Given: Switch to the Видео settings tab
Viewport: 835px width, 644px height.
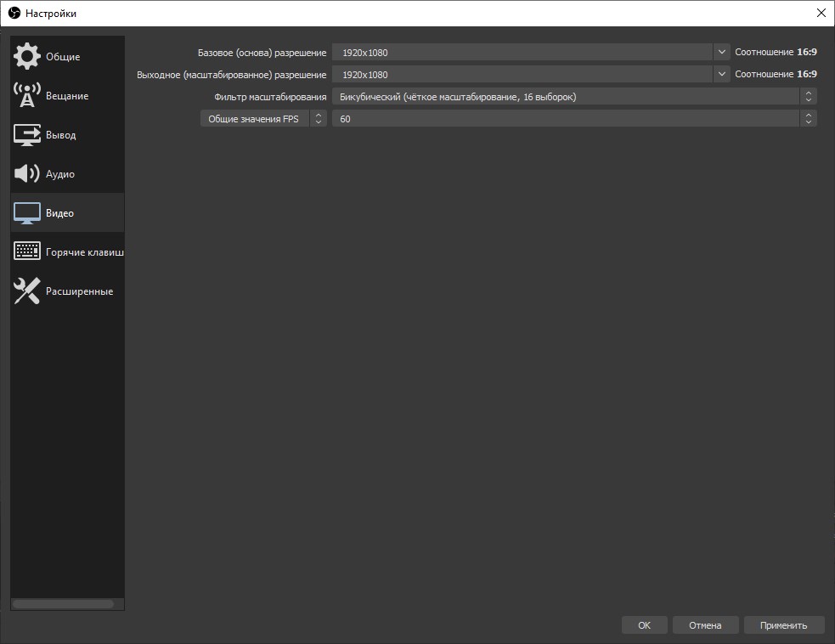Looking at the screenshot, I should [x=66, y=213].
